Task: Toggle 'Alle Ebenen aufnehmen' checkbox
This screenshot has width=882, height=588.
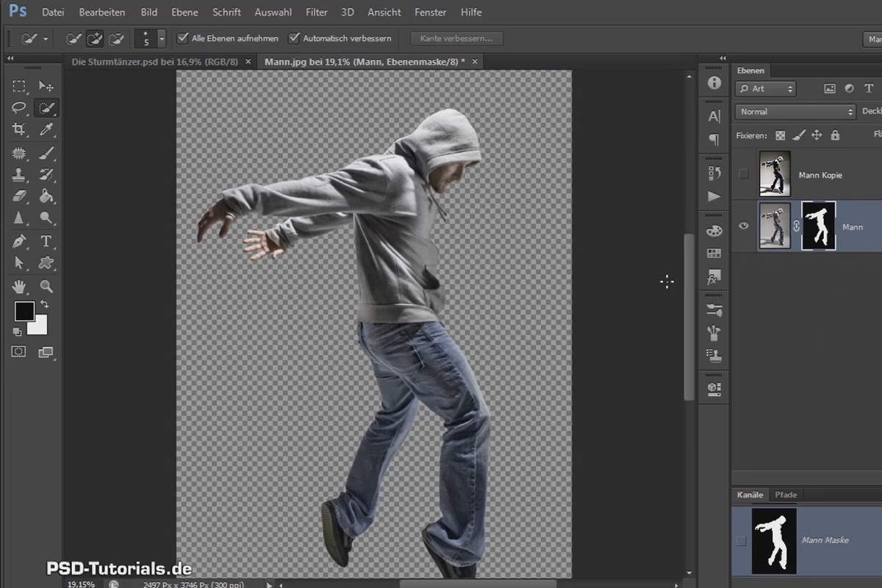Action: pyautogui.click(x=183, y=38)
